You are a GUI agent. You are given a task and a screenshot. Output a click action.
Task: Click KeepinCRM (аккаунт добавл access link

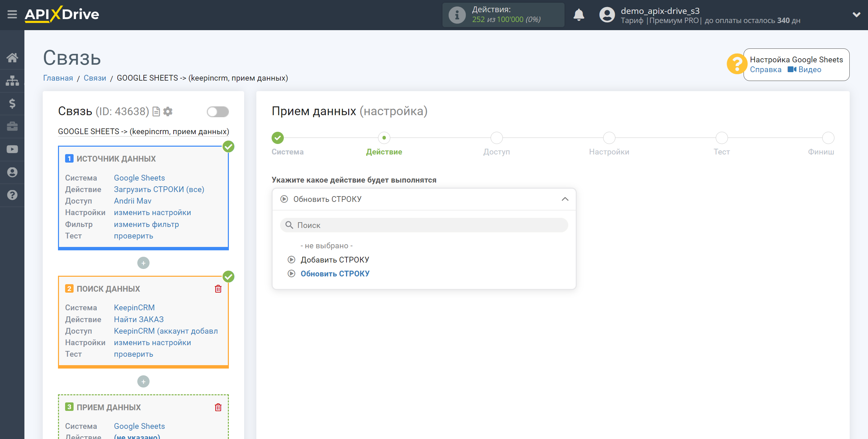tap(166, 331)
